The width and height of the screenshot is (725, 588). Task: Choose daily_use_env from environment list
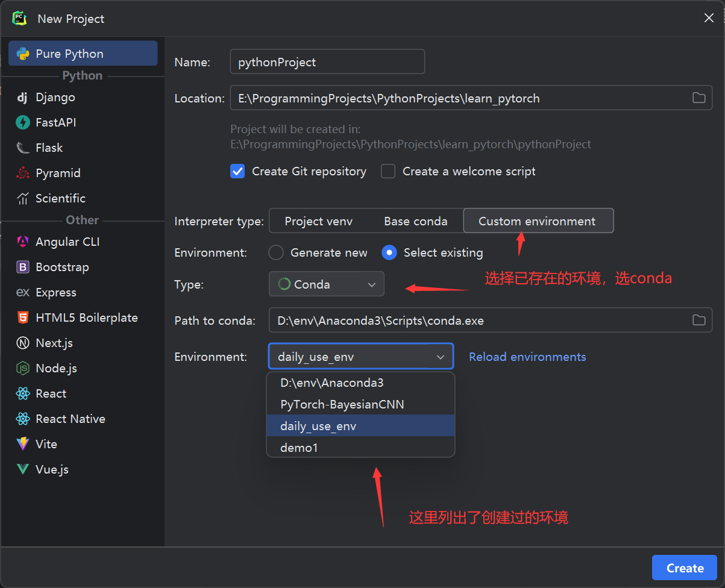[x=360, y=426]
